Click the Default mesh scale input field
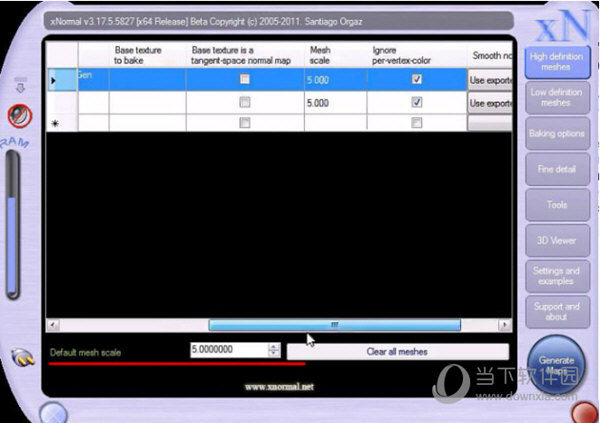 [x=229, y=350]
